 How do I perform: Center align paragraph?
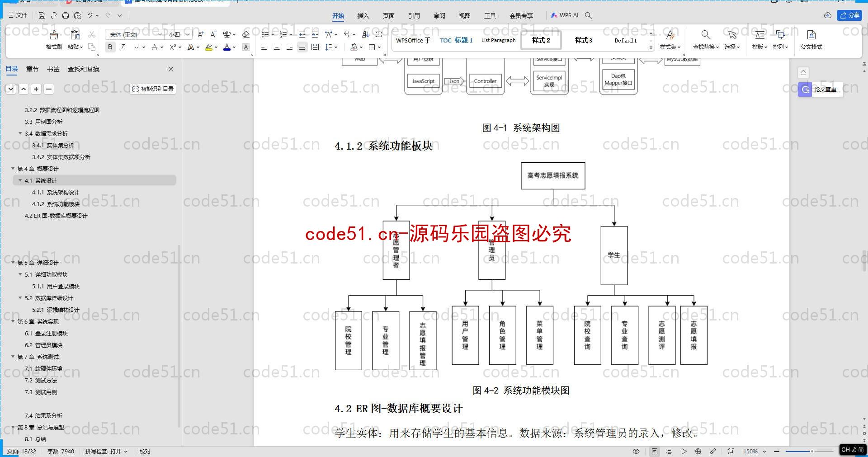click(277, 47)
